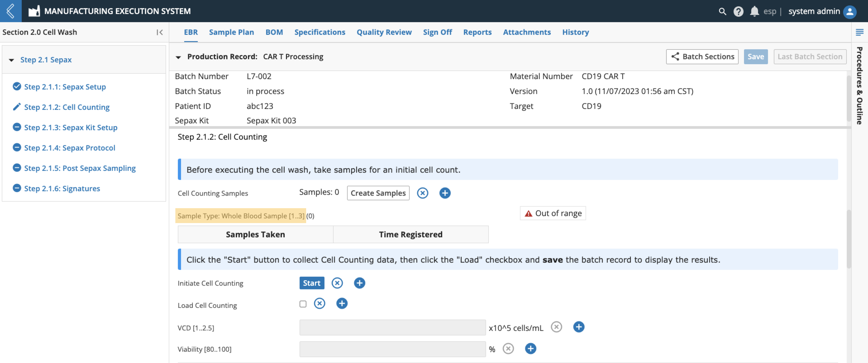Click the back arrow in header
Viewport: 868px width, 363px height.
[10, 11]
